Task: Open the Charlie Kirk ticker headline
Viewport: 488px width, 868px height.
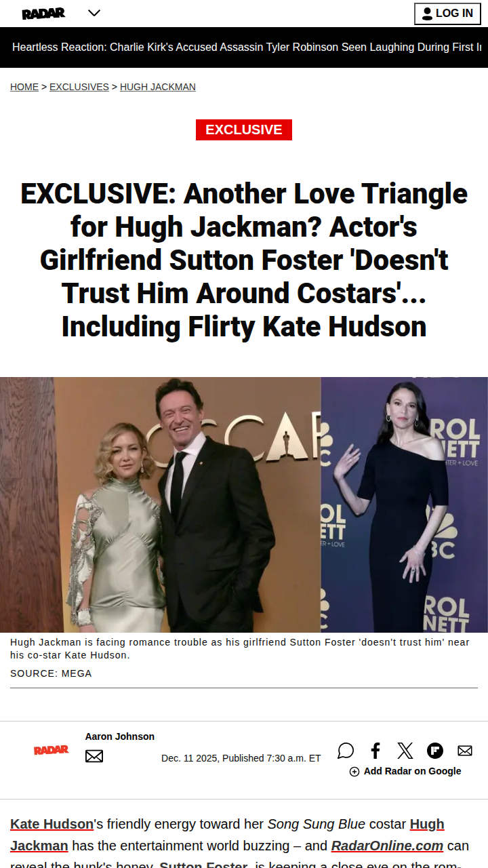Action: pos(247,47)
